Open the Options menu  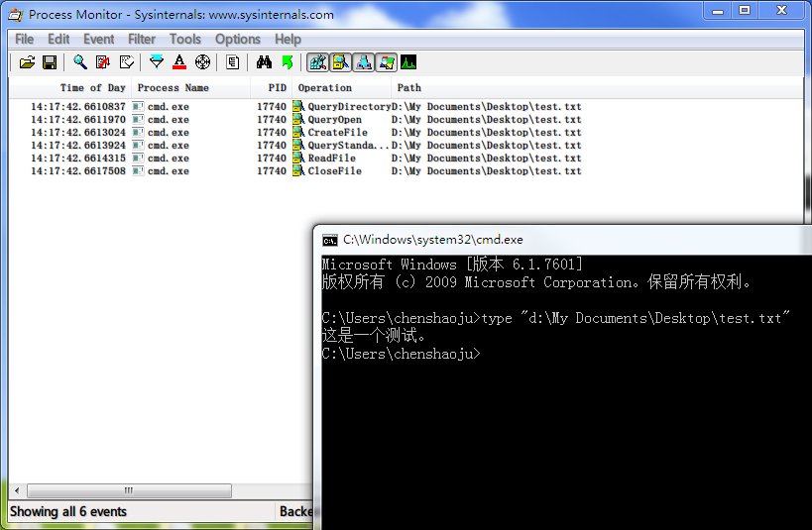pos(238,40)
